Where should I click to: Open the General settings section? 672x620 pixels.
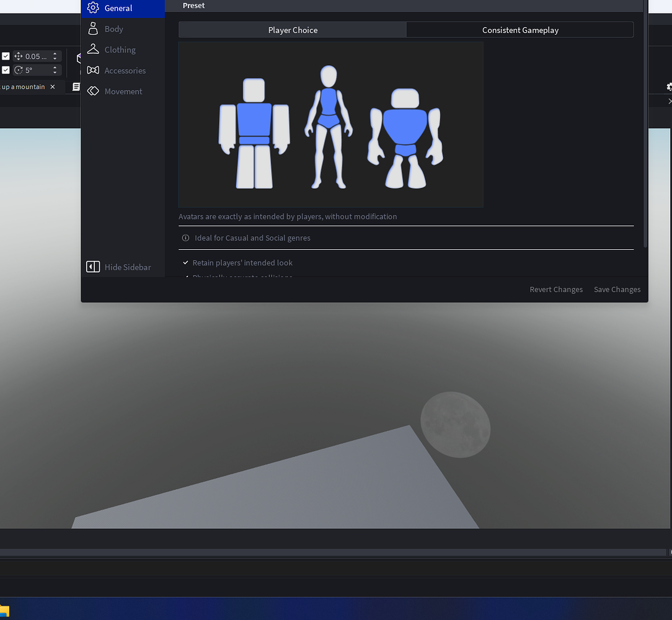point(123,8)
